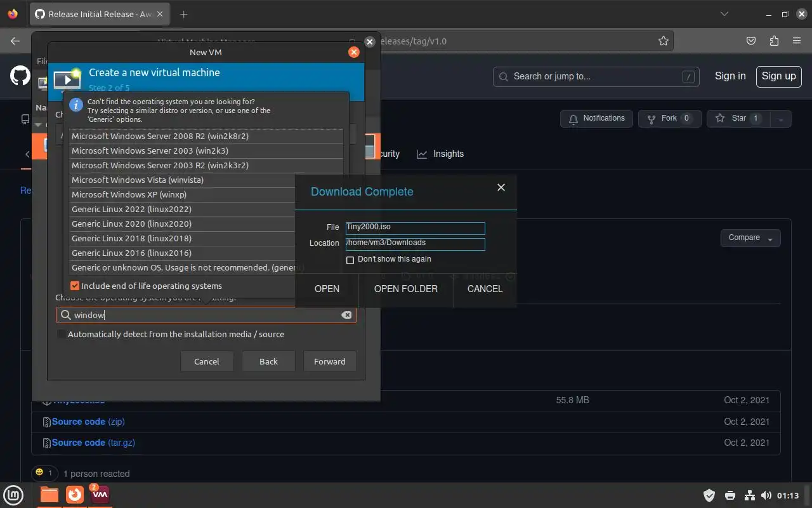This screenshot has height=508, width=812.
Task: Open the Files folder icon in taskbar
Action: pyautogui.click(x=49, y=495)
